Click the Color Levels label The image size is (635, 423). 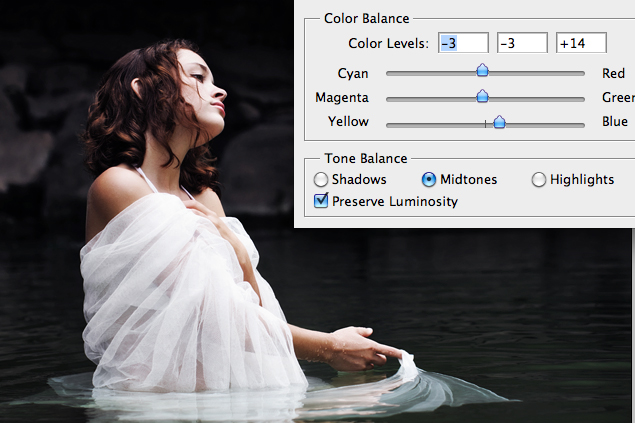tap(388, 43)
